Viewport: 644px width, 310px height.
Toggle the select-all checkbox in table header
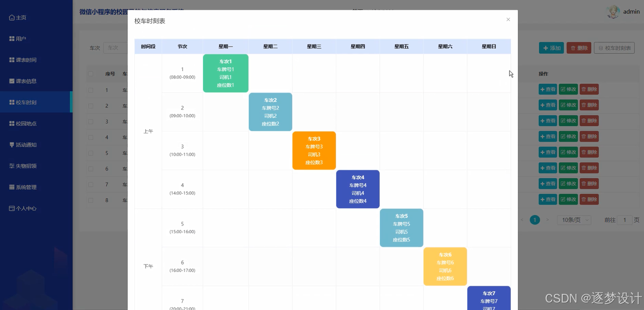91,74
